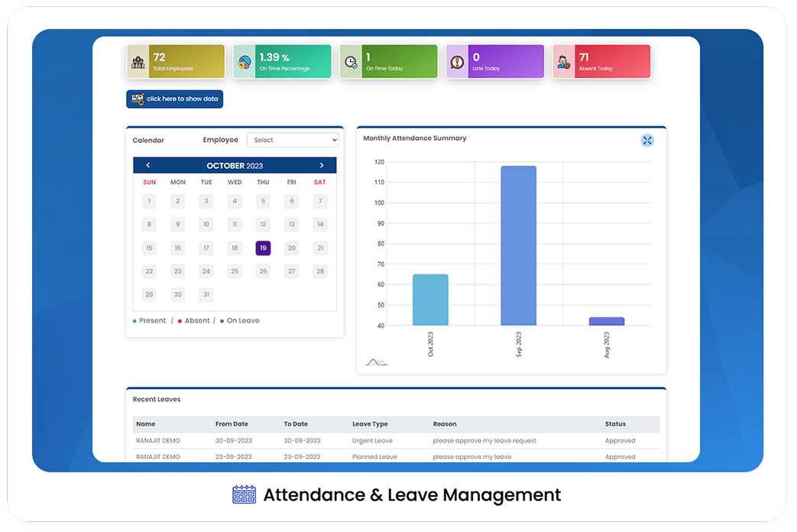Viewport: 797px width, 532px height.
Task: Click the From Date column header
Action: (x=232, y=423)
